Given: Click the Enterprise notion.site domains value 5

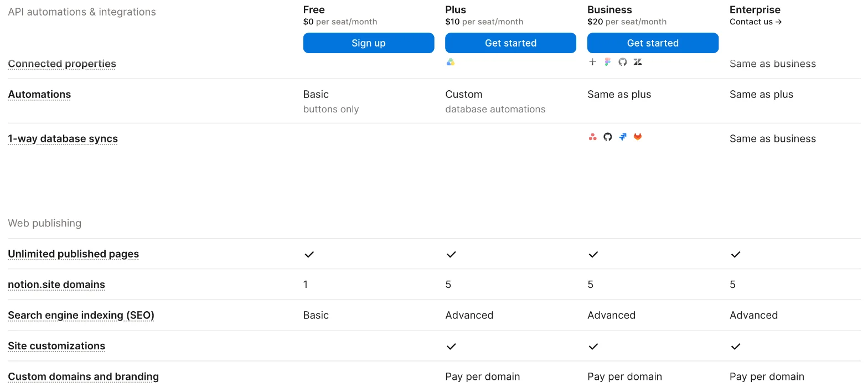Looking at the screenshot, I should (x=732, y=285).
